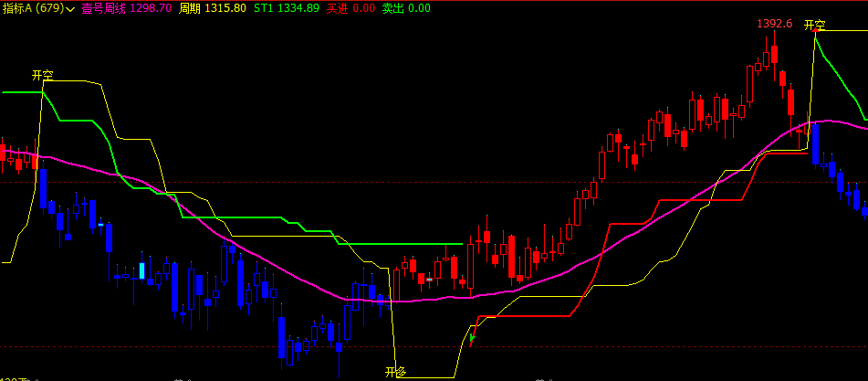Select the 周期 1315.80 legend value
Screen dimensions: 868x381
coord(214,8)
